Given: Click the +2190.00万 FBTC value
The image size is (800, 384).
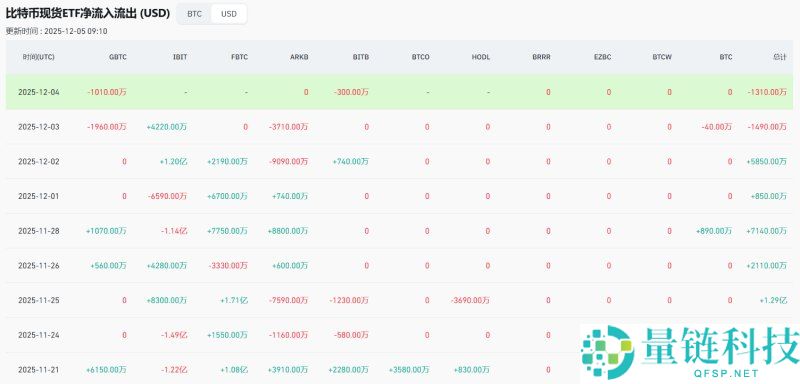Looking at the screenshot, I should click(x=227, y=161).
